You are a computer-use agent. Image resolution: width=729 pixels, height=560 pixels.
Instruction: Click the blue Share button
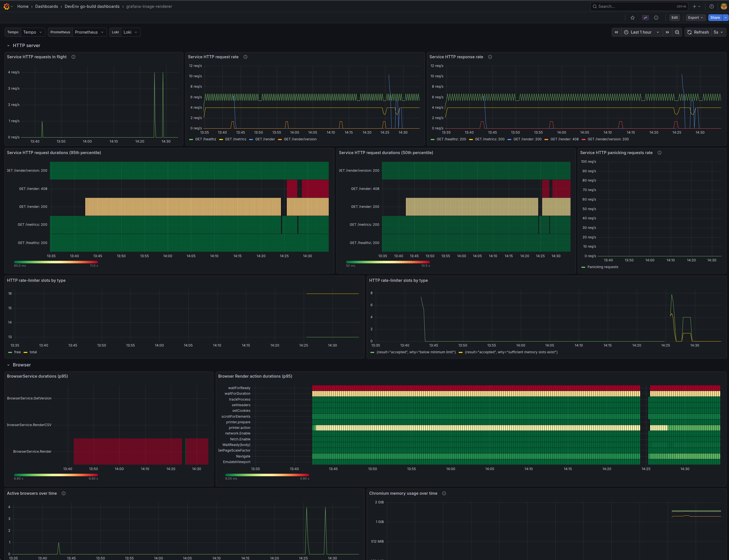pos(715,18)
